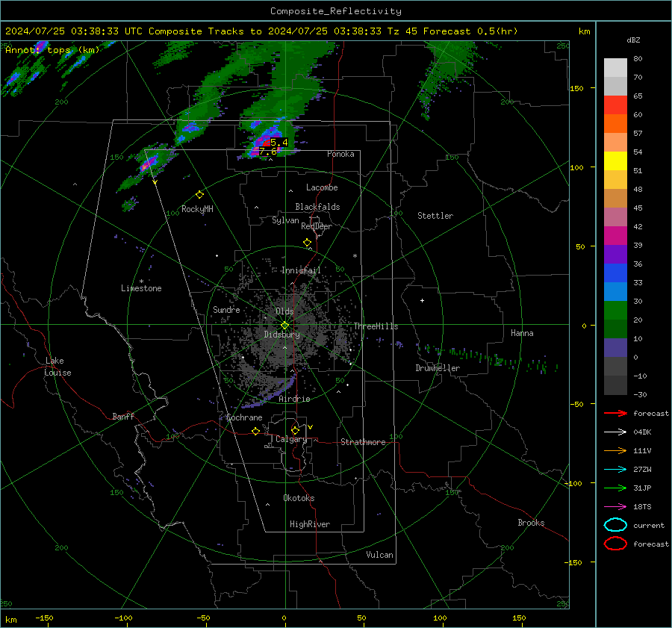Click the red 65 dBZ color swatch
Image resolution: width=672 pixels, height=628 pixels.
coord(615,105)
